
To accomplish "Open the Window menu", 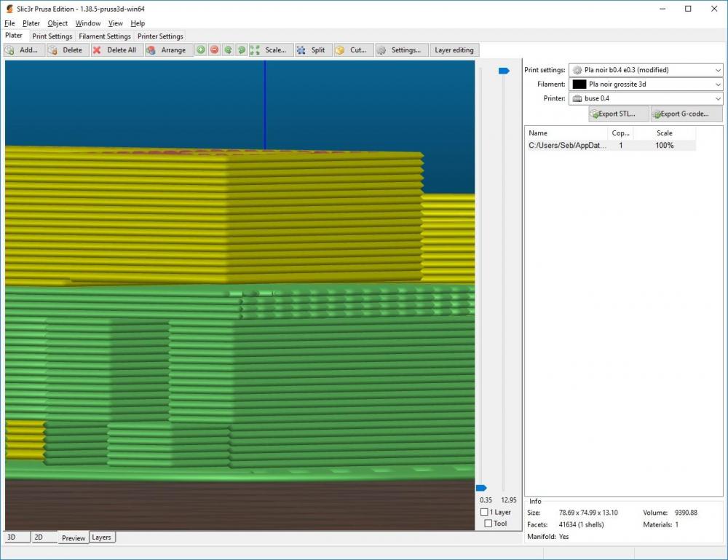I will pos(88,23).
